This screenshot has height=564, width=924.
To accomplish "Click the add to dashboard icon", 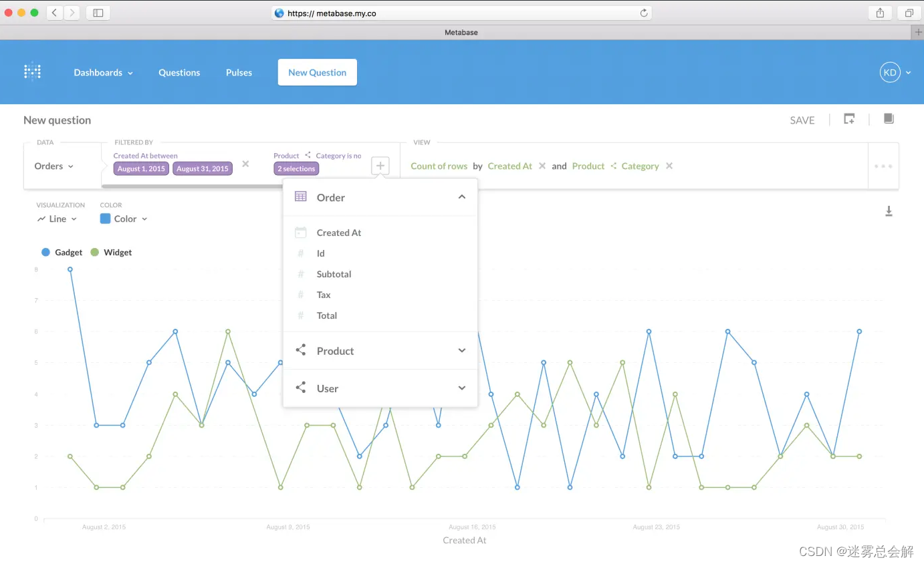I will [x=849, y=119].
